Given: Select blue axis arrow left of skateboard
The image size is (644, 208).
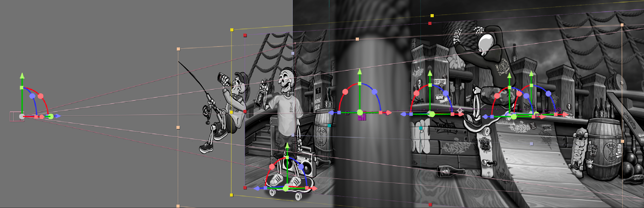Looking at the screenshot, I should point(257,189).
